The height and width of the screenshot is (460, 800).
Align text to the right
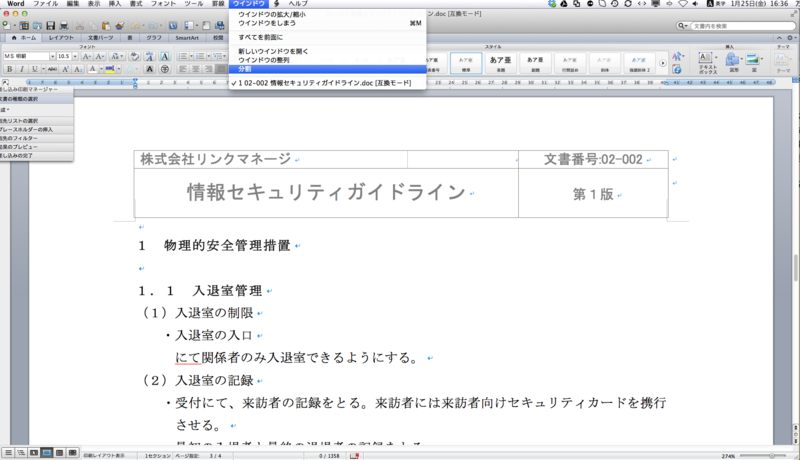tap(209, 69)
